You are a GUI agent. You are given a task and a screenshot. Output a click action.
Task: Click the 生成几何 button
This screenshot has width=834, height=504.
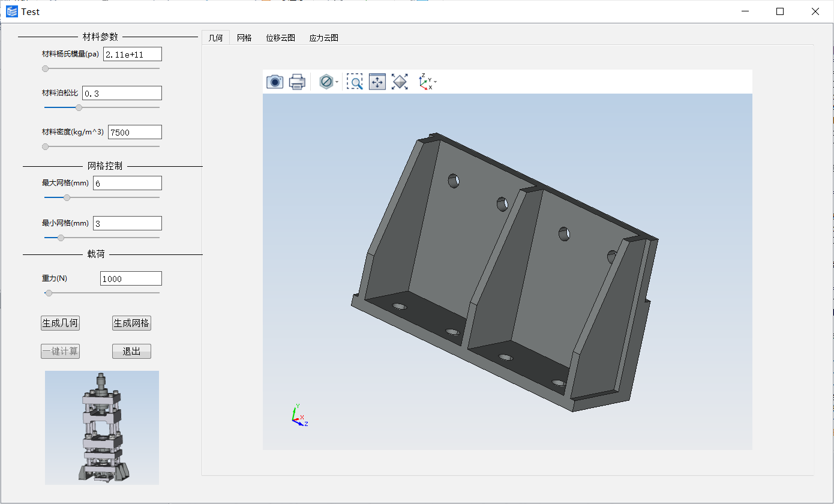pos(60,323)
